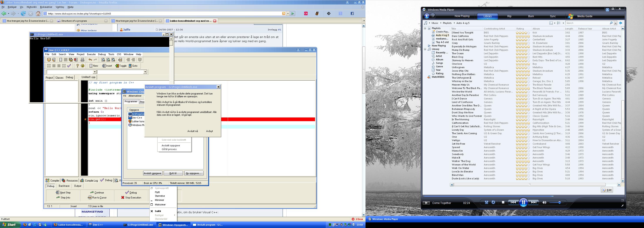Click the Dev-C++ About smiley icon
This screenshot has height=228, width=644.
[x=82, y=66]
